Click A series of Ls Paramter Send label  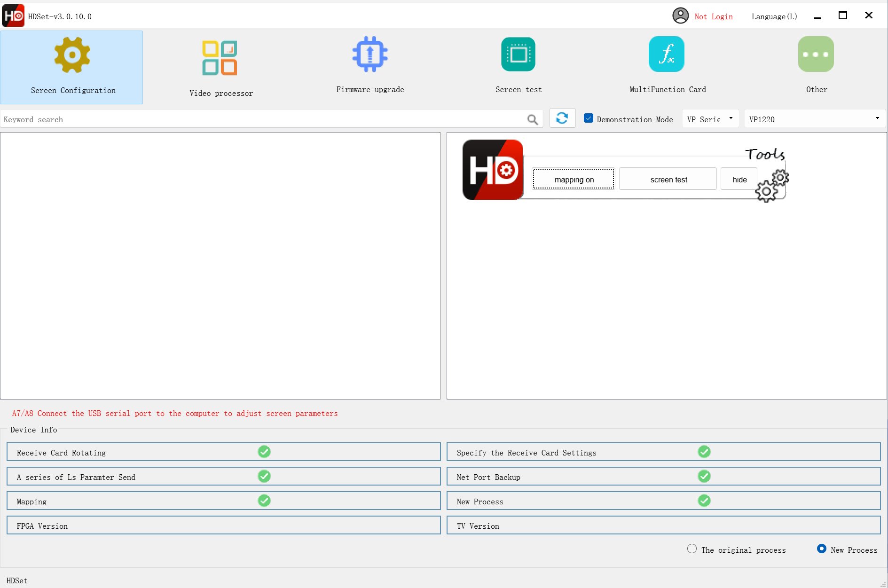tap(76, 477)
